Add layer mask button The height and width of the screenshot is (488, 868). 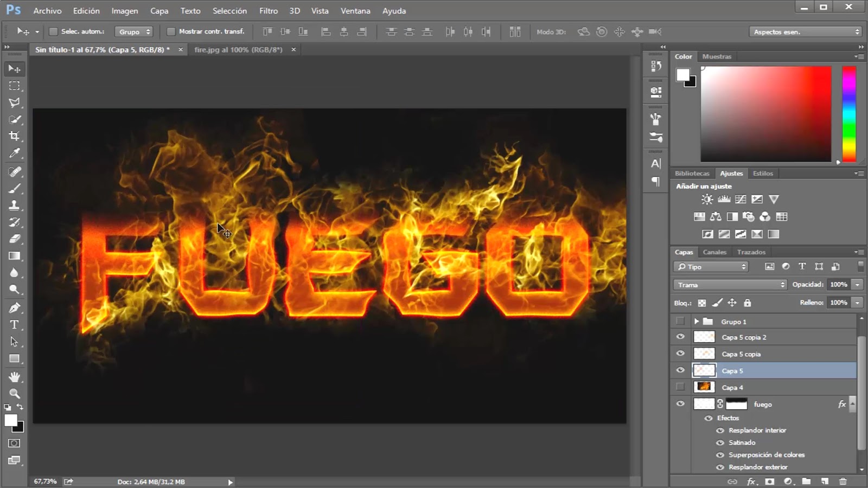pyautogui.click(x=769, y=481)
